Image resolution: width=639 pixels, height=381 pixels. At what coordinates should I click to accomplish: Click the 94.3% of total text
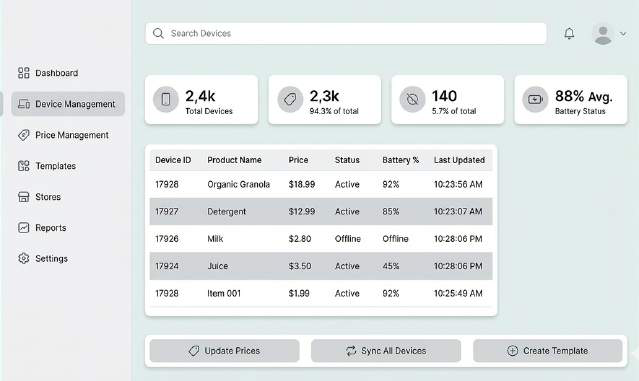coord(334,111)
